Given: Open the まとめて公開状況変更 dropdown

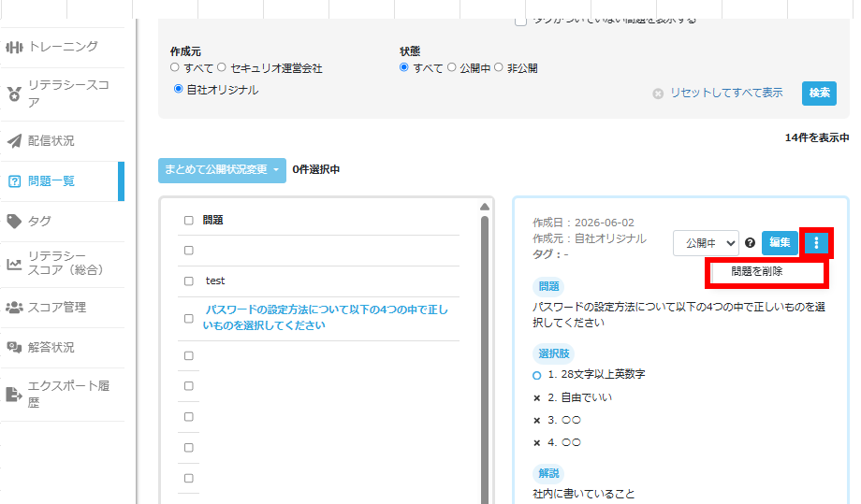Looking at the screenshot, I should (x=222, y=170).
